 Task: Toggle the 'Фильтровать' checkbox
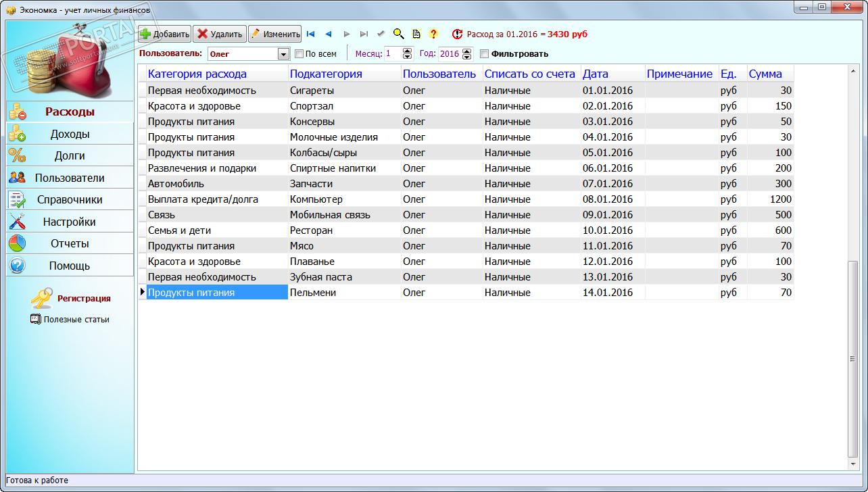pyautogui.click(x=484, y=54)
